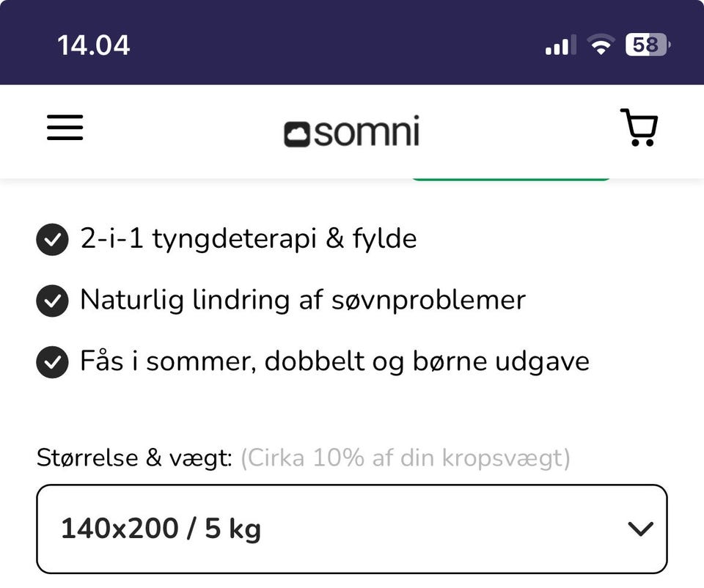This screenshot has height=588, width=704.
Task: Tap the battery indicator showing 58
Action: click(x=648, y=45)
